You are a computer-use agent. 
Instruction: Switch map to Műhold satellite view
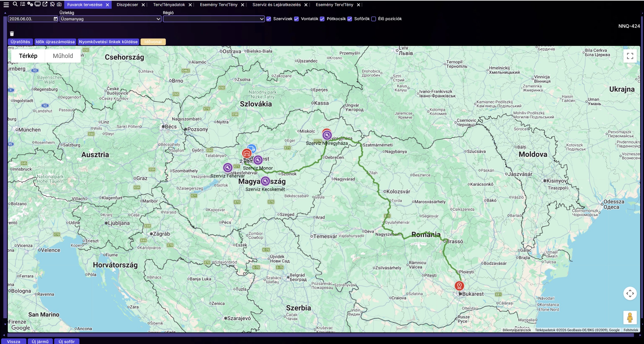63,56
